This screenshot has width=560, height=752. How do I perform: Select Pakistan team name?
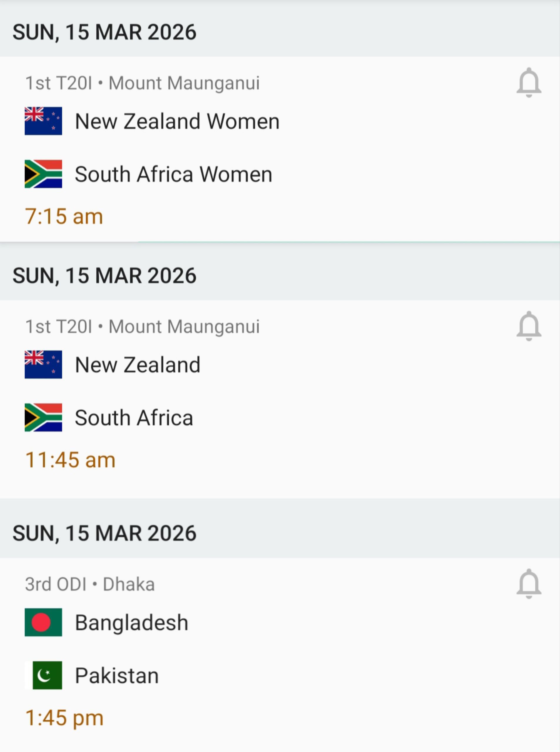(117, 675)
